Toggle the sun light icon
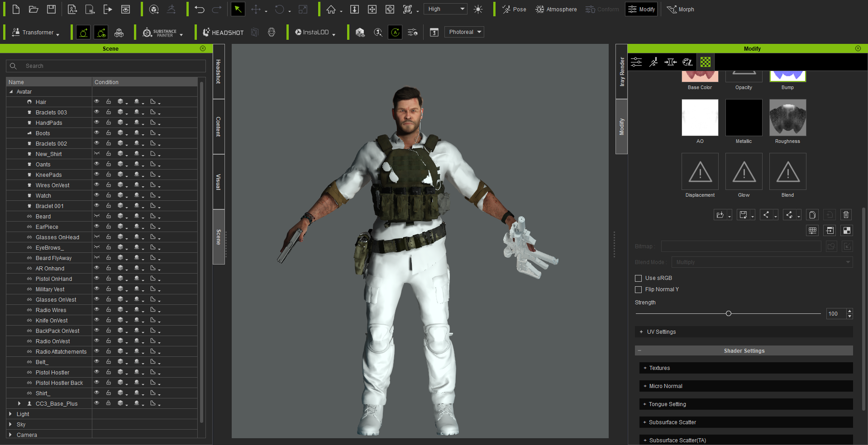This screenshot has height=445, width=868. pyautogui.click(x=478, y=9)
